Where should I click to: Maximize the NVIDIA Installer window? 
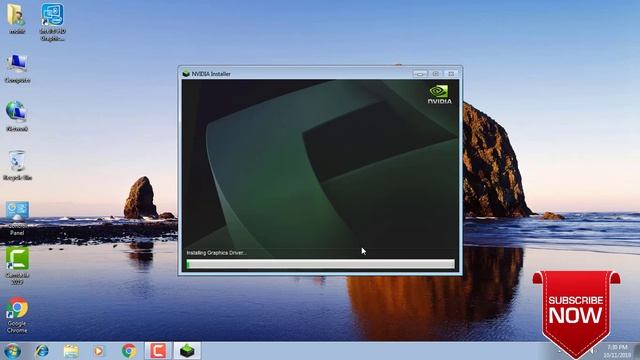[x=436, y=73]
